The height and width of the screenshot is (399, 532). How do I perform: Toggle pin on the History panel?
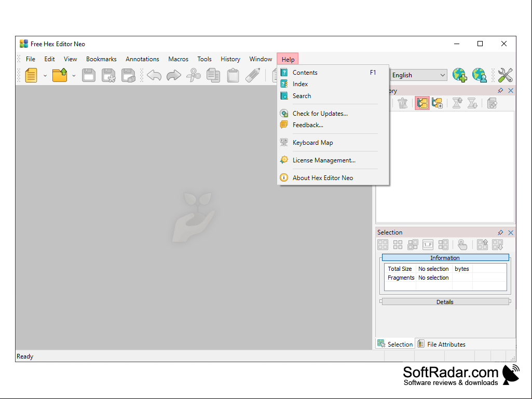[x=500, y=91]
